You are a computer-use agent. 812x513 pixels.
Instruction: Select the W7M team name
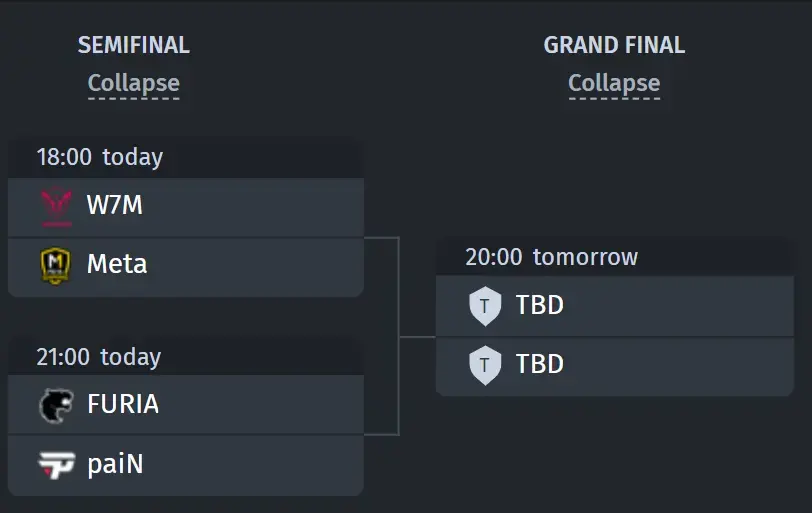(114, 205)
